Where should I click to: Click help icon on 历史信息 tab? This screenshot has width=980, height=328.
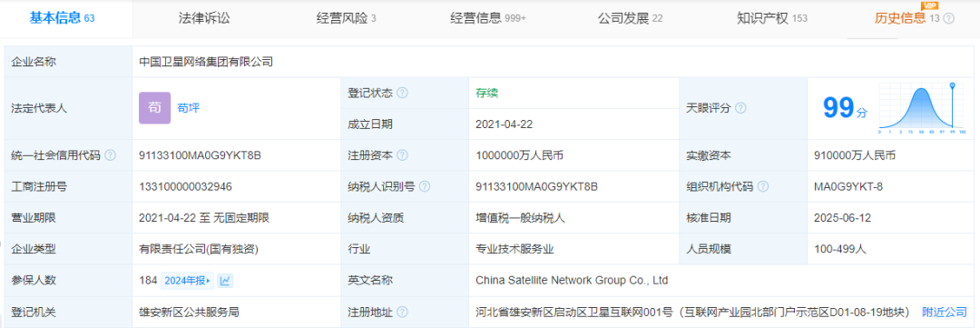(949, 18)
